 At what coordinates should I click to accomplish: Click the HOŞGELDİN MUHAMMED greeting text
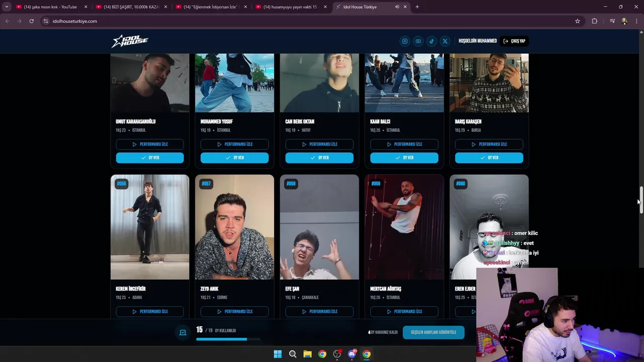477,41
